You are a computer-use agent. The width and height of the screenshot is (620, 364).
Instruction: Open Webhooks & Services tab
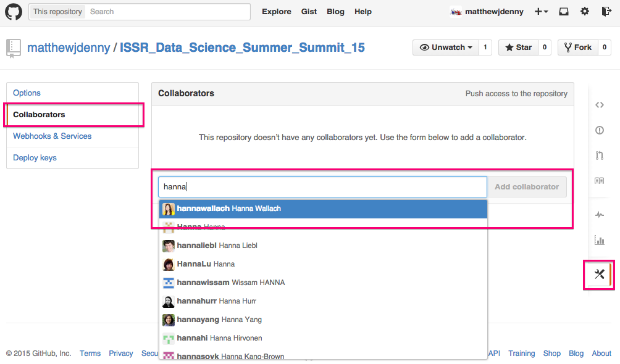point(73,136)
